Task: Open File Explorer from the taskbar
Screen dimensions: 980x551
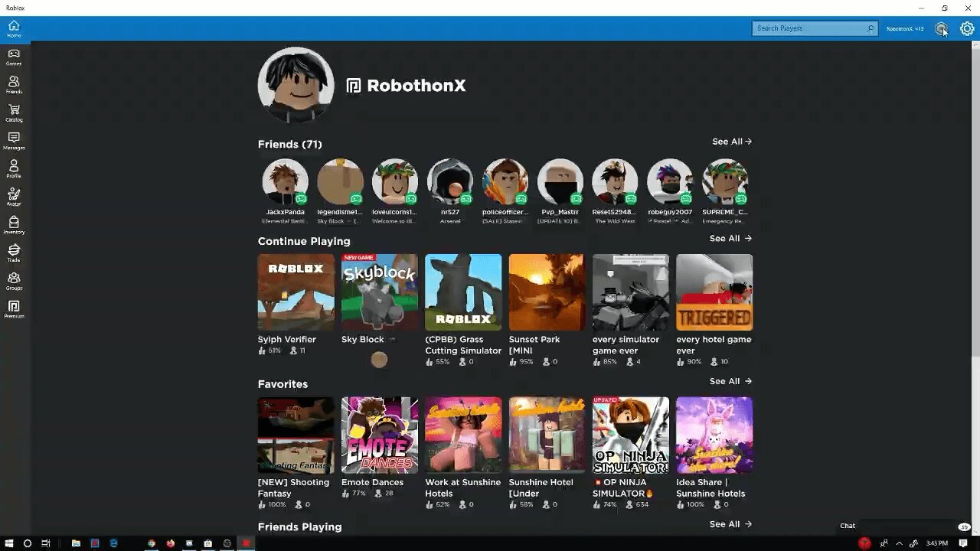Action: (76, 543)
